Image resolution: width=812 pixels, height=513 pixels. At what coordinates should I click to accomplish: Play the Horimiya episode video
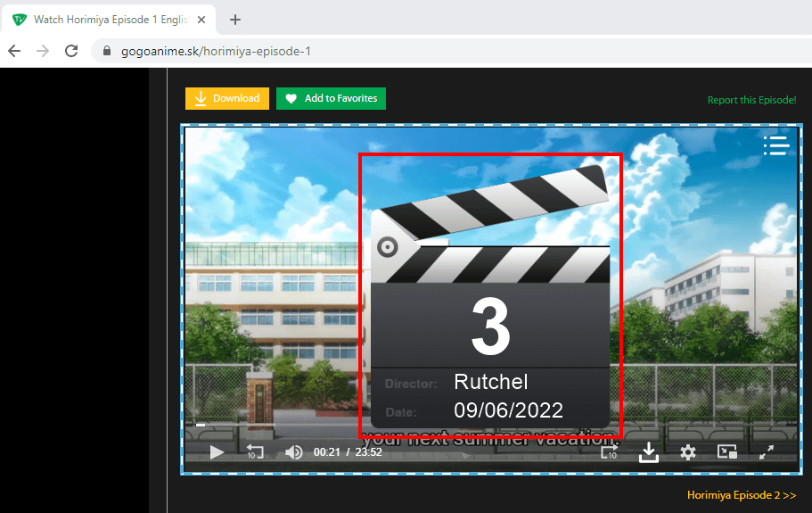217,452
